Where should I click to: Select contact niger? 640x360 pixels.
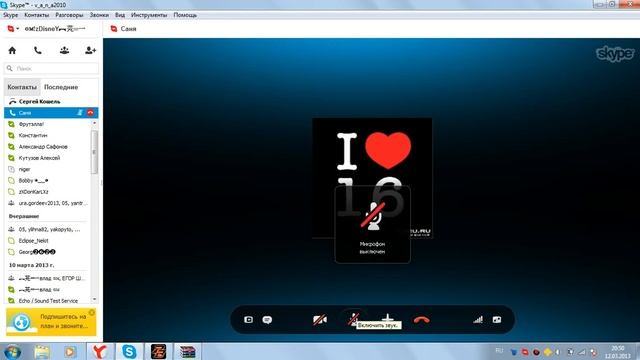pyautogui.click(x=48, y=169)
